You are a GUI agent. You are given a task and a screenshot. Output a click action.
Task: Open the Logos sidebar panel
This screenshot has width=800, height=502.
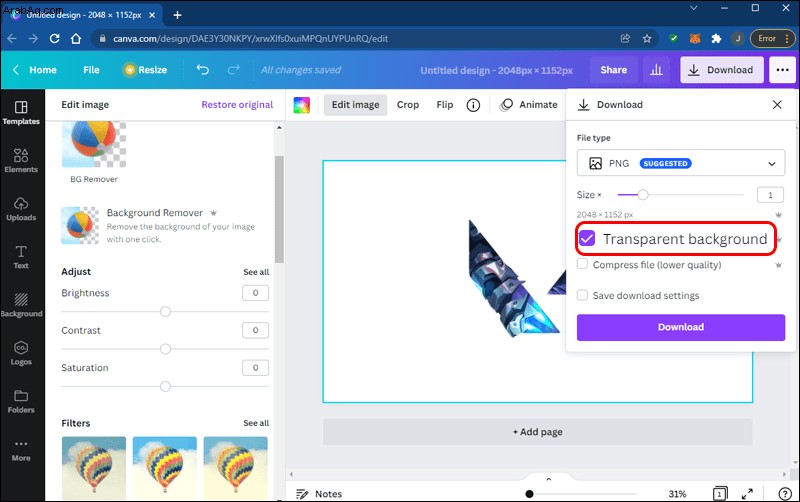click(x=21, y=353)
